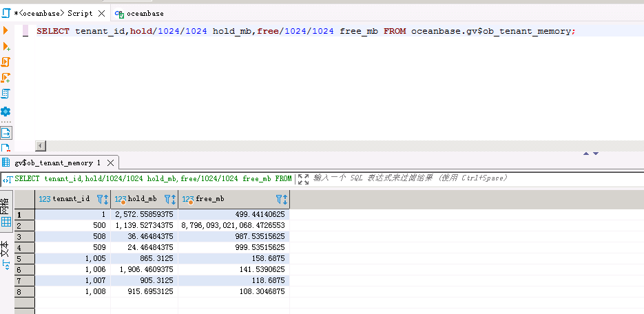The width and height of the screenshot is (644, 314).
Task: Select hold_mb cell 24.46484375
Action: pyautogui.click(x=144, y=247)
